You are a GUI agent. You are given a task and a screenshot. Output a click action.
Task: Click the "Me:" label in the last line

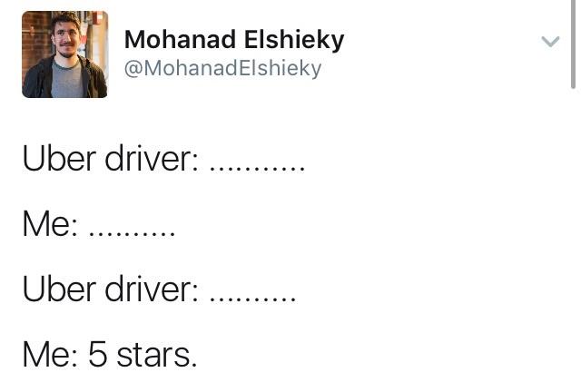(x=50, y=353)
